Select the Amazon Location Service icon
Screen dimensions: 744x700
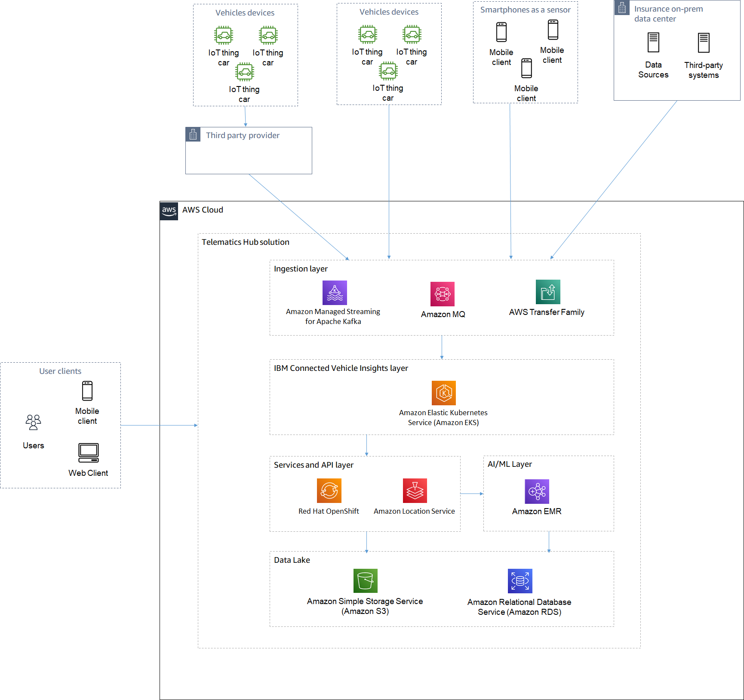[415, 490]
